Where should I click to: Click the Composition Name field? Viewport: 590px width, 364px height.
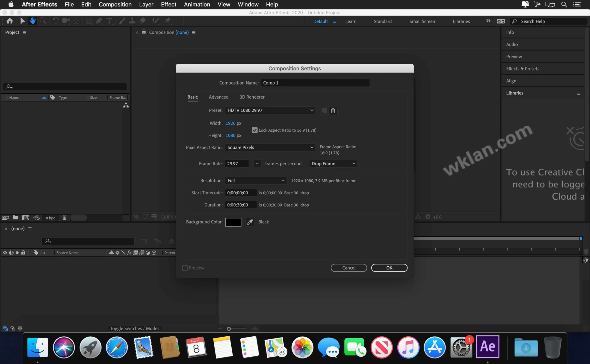click(315, 83)
